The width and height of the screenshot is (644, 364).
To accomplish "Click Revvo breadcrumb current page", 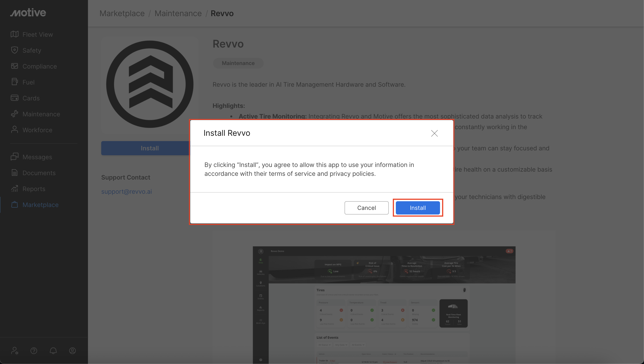I will pyautogui.click(x=222, y=13).
